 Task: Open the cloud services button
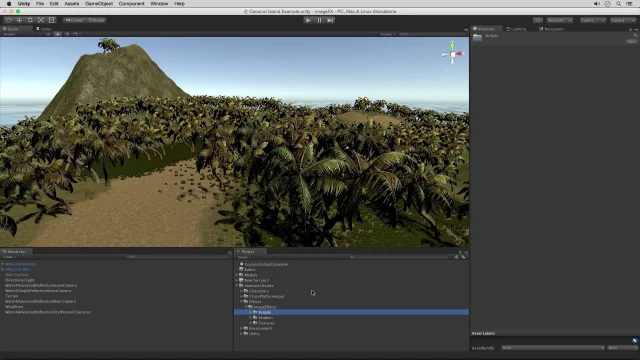click(x=538, y=20)
